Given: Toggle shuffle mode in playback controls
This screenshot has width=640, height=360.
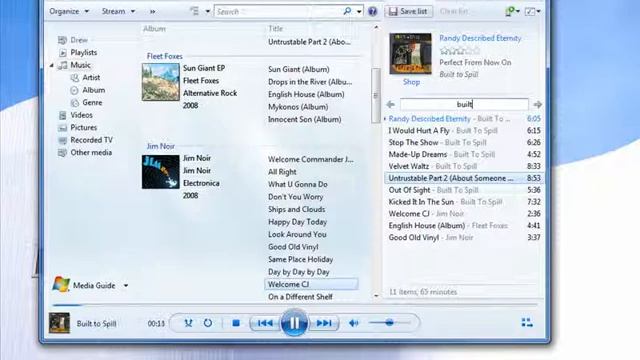Looking at the screenshot, I should pyautogui.click(x=188, y=323).
